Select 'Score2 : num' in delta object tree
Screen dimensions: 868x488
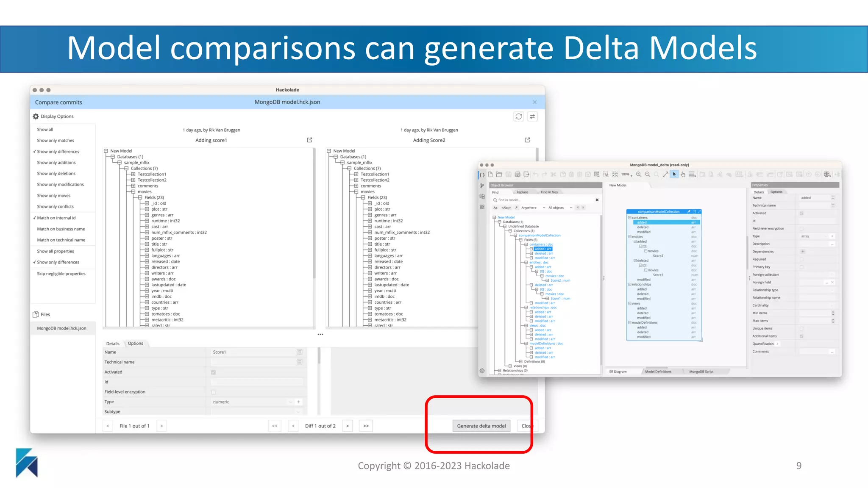[x=560, y=280]
